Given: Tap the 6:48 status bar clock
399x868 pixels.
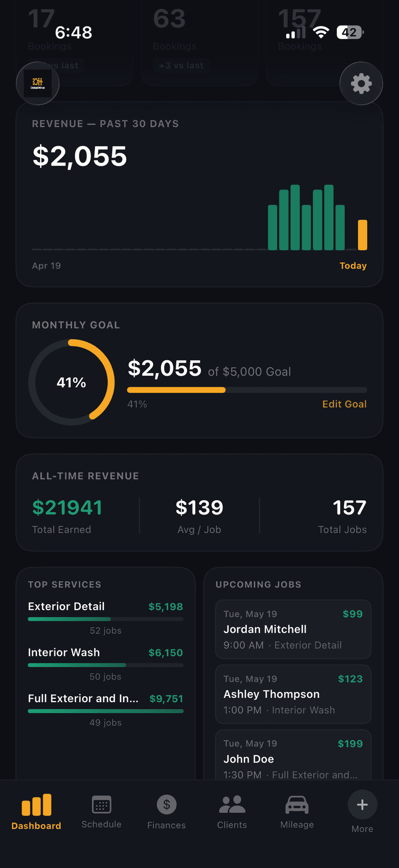Looking at the screenshot, I should [73, 32].
